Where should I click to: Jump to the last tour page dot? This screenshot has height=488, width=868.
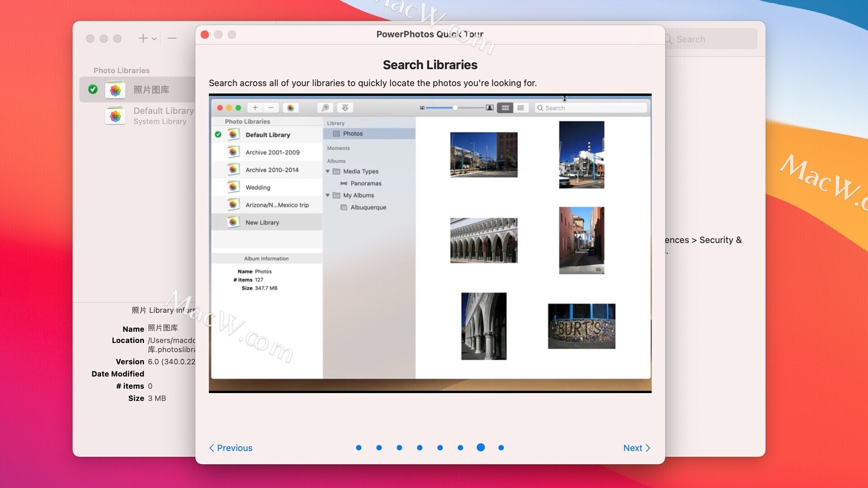[501, 448]
